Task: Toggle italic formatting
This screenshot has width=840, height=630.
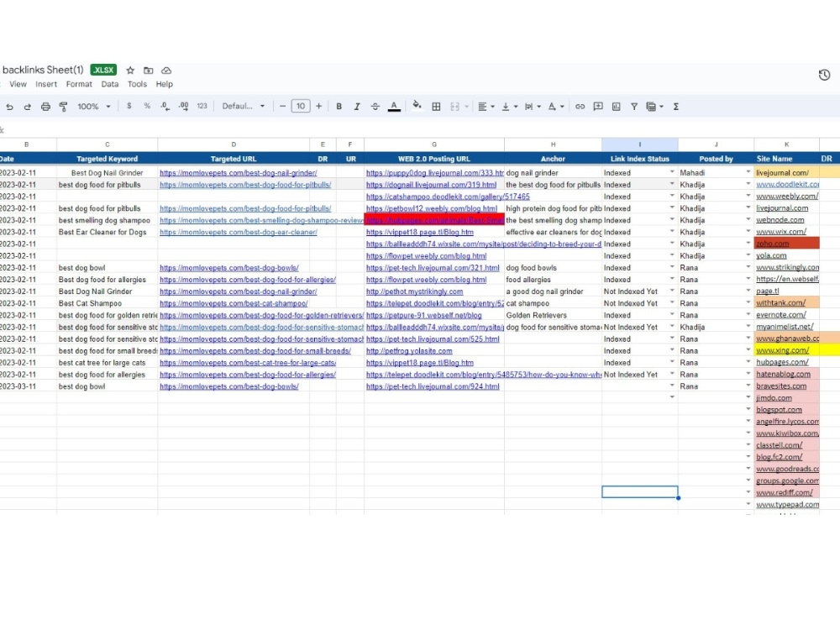Action: pyautogui.click(x=357, y=107)
